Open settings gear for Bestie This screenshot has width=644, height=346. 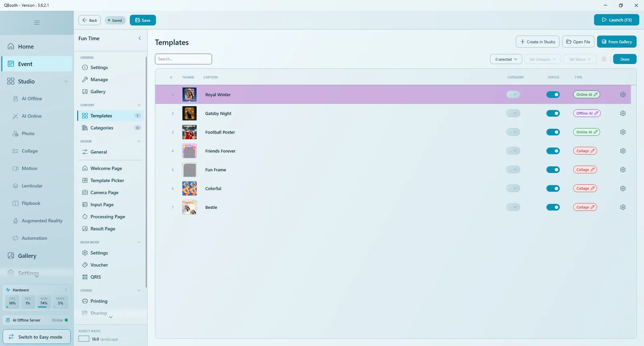(623, 207)
